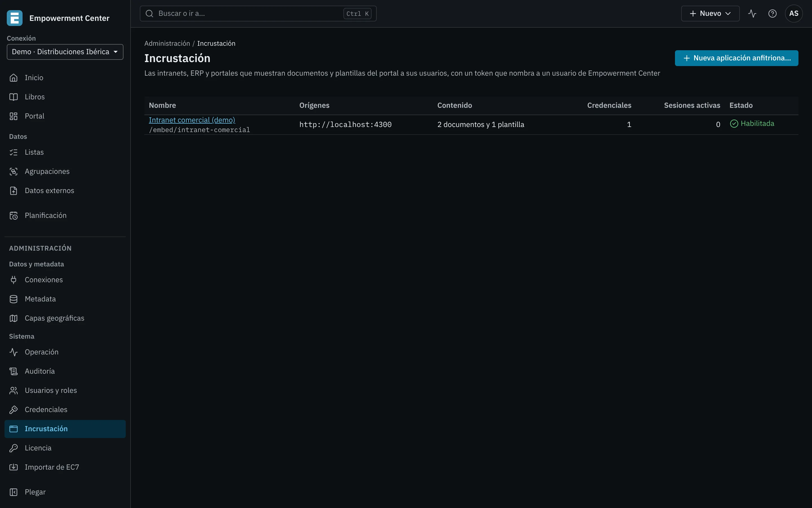Click the Conexiones plug icon

(14, 279)
